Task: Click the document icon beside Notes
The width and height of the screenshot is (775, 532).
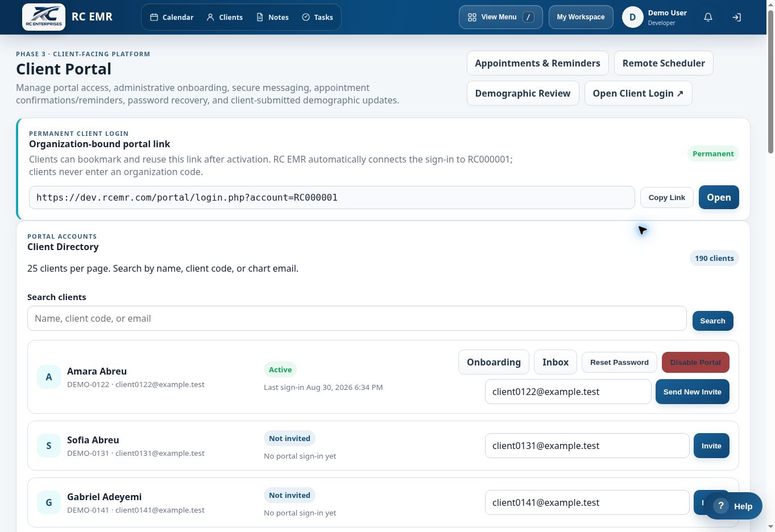Action: pos(260,17)
